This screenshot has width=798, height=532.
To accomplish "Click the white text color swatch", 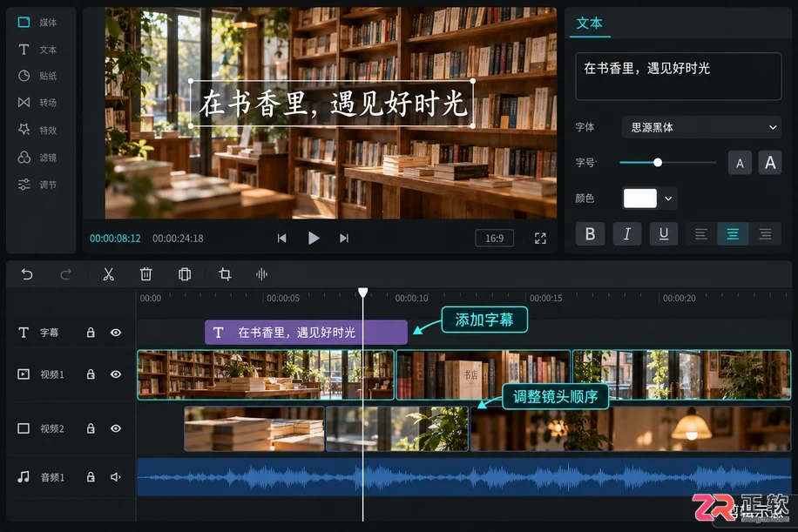I will pos(639,199).
